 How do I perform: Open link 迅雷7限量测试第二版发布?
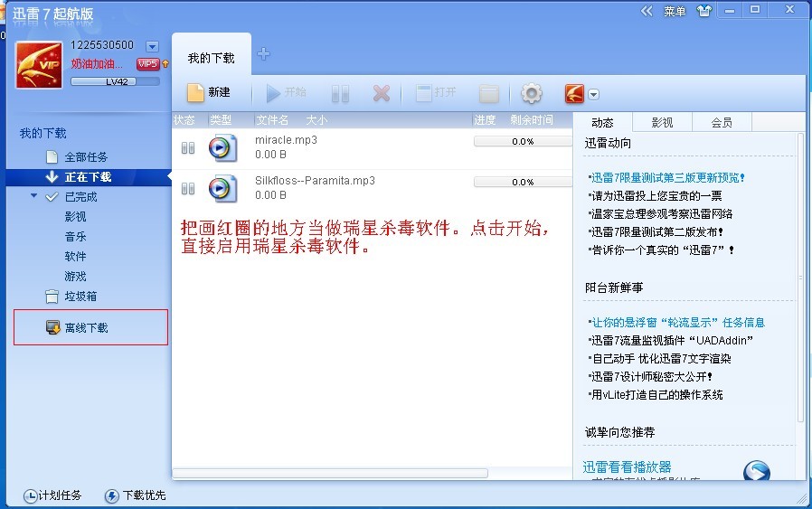[x=656, y=232]
